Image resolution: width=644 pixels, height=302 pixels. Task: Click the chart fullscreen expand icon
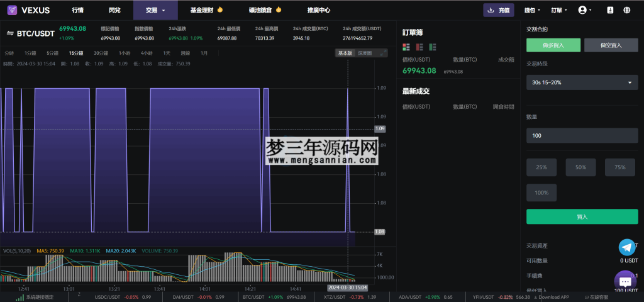[383, 53]
